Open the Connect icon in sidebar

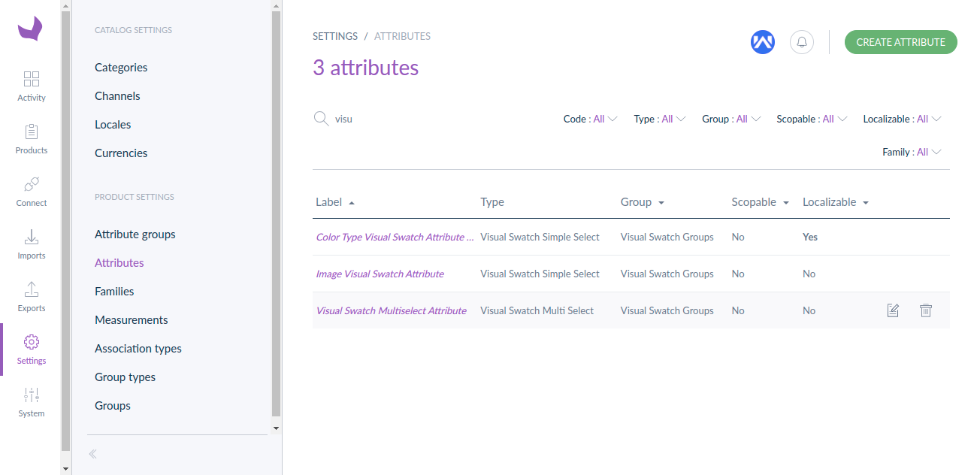point(32,184)
